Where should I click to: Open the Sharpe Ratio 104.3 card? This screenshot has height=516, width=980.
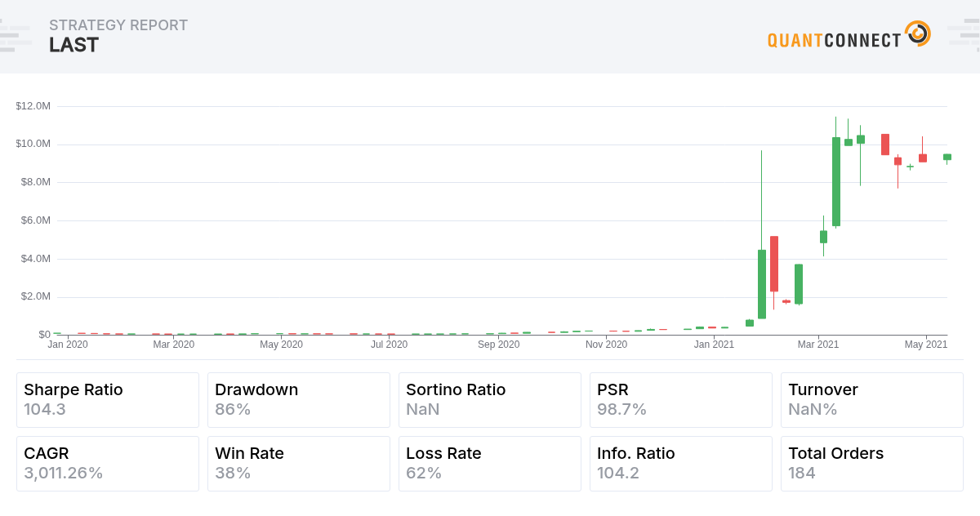tap(108, 400)
